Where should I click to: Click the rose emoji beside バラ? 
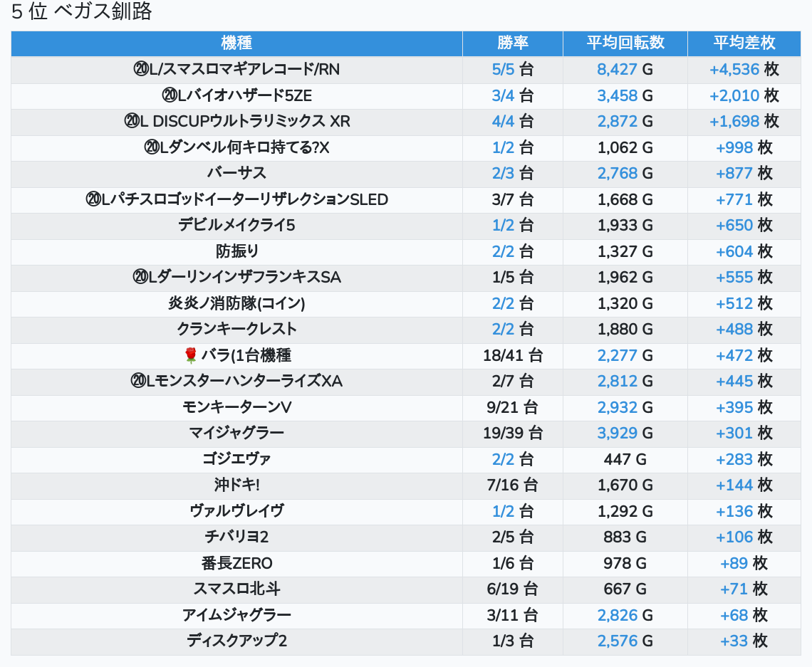pos(190,355)
